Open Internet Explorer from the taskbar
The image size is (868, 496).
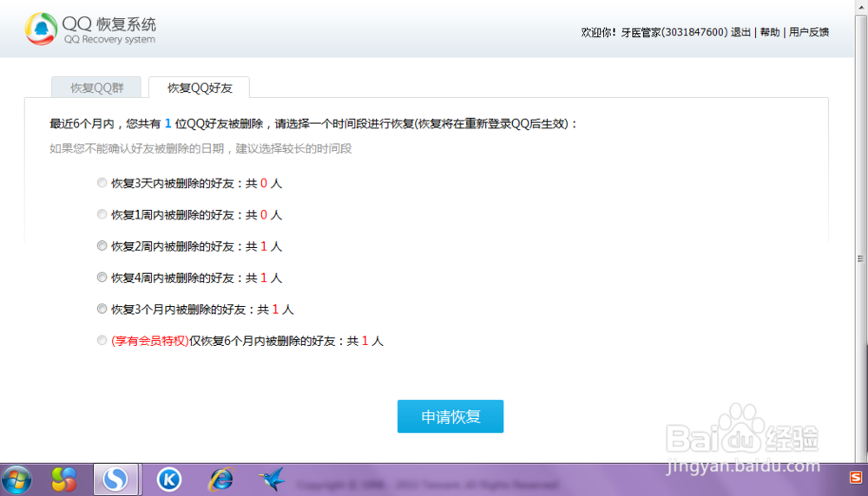pyautogui.click(x=220, y=480)
